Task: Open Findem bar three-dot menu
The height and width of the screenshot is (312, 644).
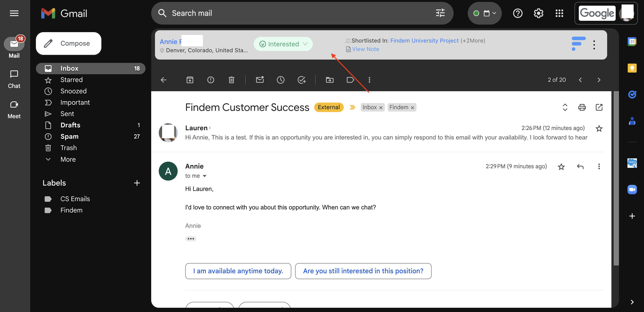Action: coord(594,45)
